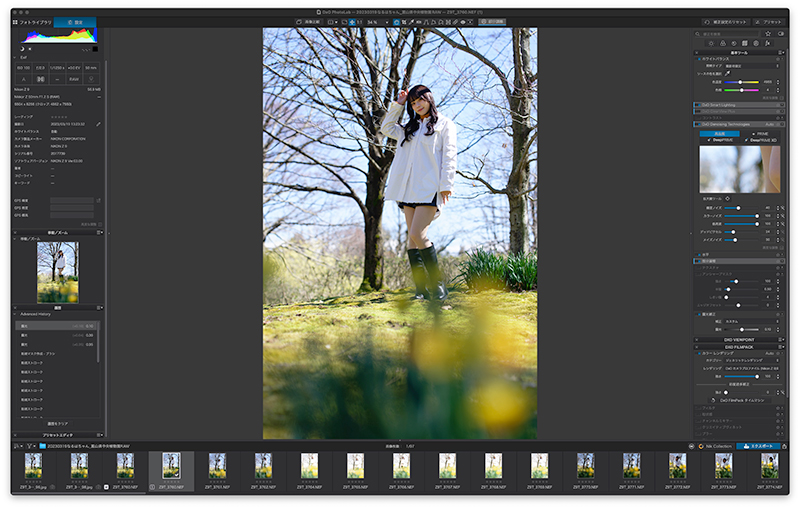Image resolution: width=800 pixels, height=508 pixels.
Task: Open the DXO VIEWPOINT palette menu
Action: pyautogui.click(x=781, y=340)
